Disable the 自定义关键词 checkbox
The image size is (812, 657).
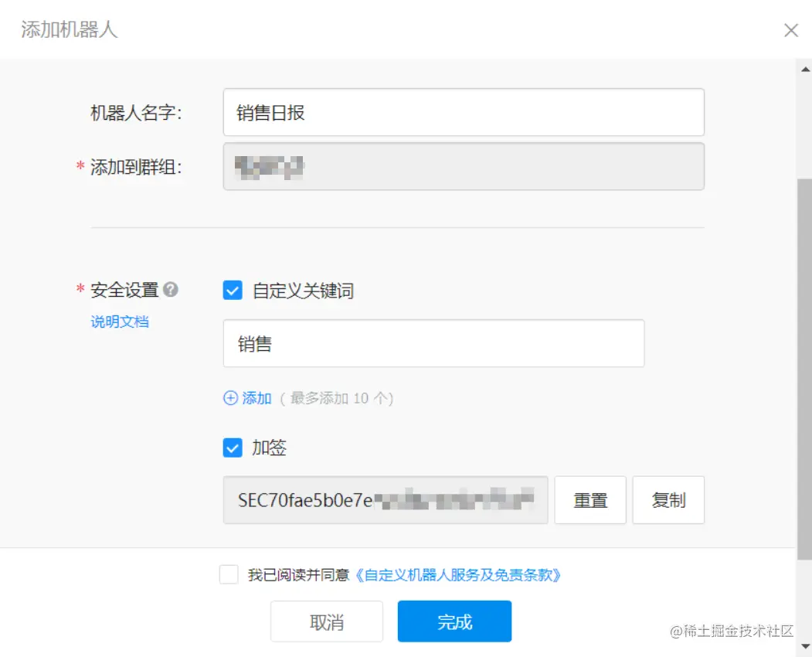click(x=233, y=290)
